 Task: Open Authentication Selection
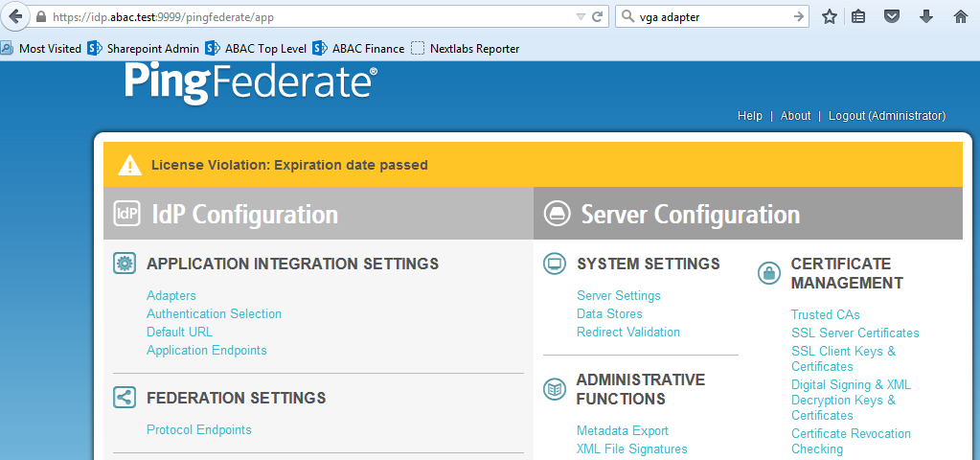pos(214,313)
